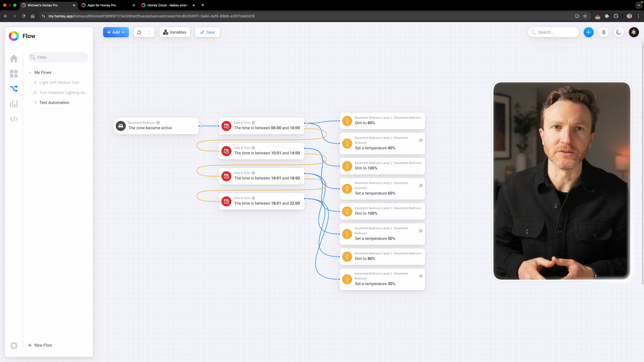644x362 pixels.
Task: Create a New Flow
Action: tap(40, 345)
